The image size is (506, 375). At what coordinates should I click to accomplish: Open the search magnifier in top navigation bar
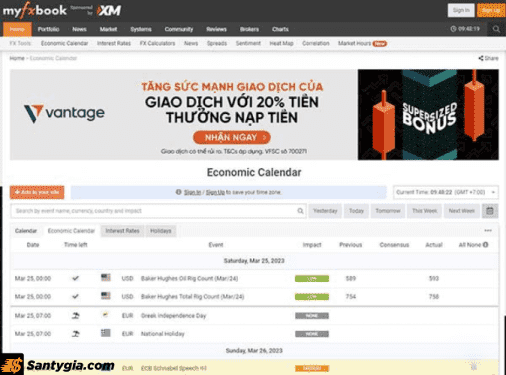tap(496, 29)
